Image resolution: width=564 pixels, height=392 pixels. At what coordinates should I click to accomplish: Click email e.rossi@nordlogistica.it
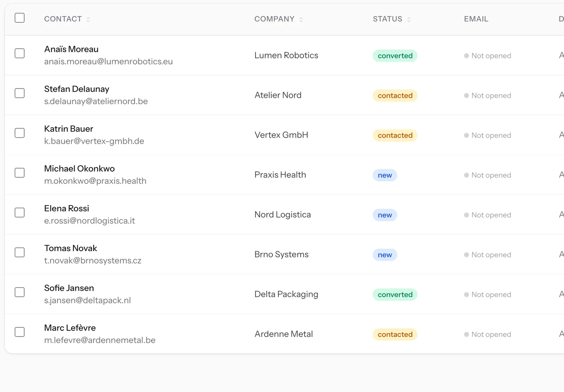[x=89, y=221]
